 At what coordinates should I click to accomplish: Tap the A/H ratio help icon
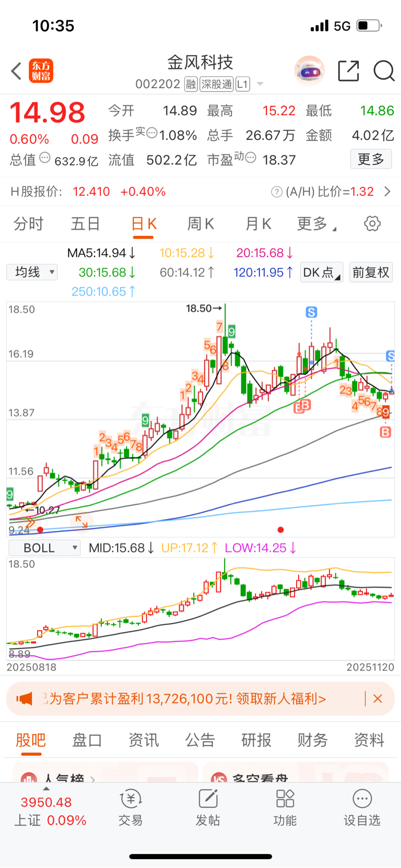(x=277, y=192)
